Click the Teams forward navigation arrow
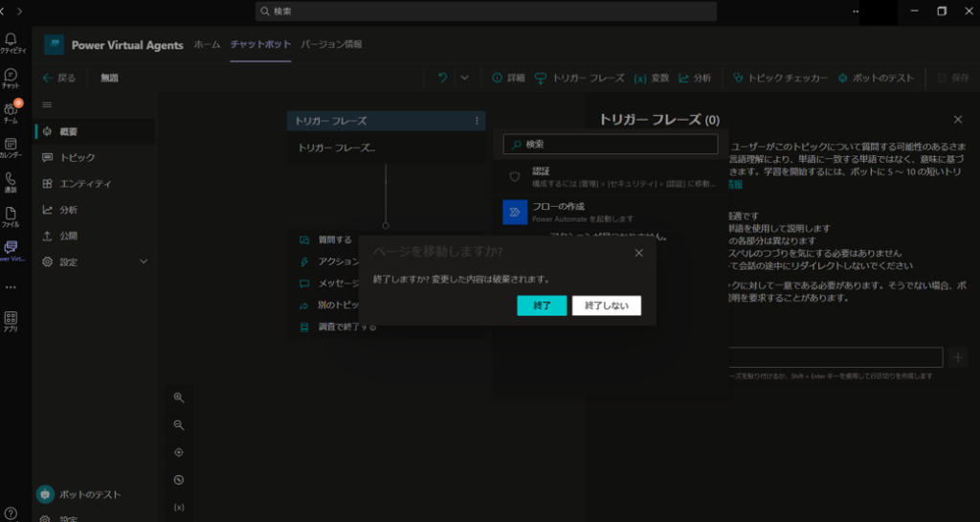This screenshot has width=980, height=522. (x=19, y=11)
